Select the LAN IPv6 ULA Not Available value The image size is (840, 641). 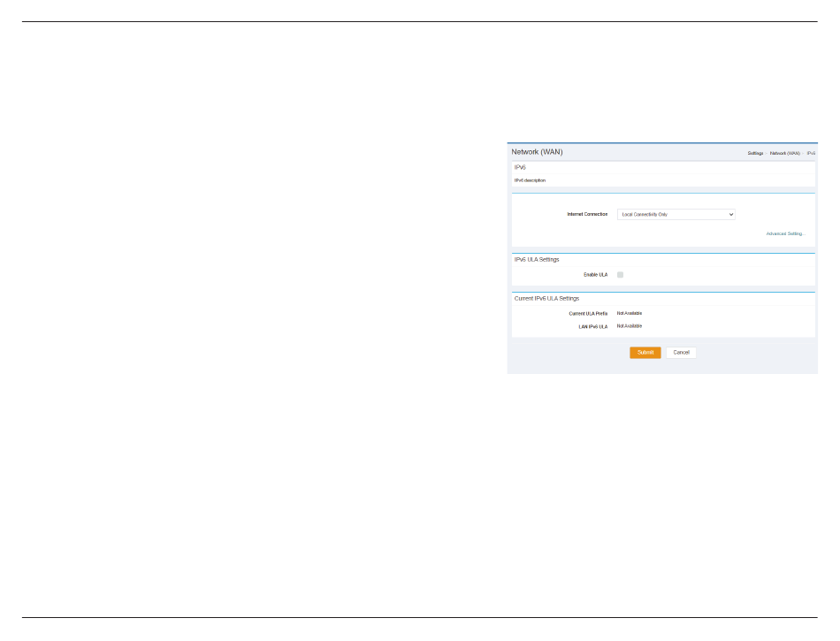(x=630, y=326)
